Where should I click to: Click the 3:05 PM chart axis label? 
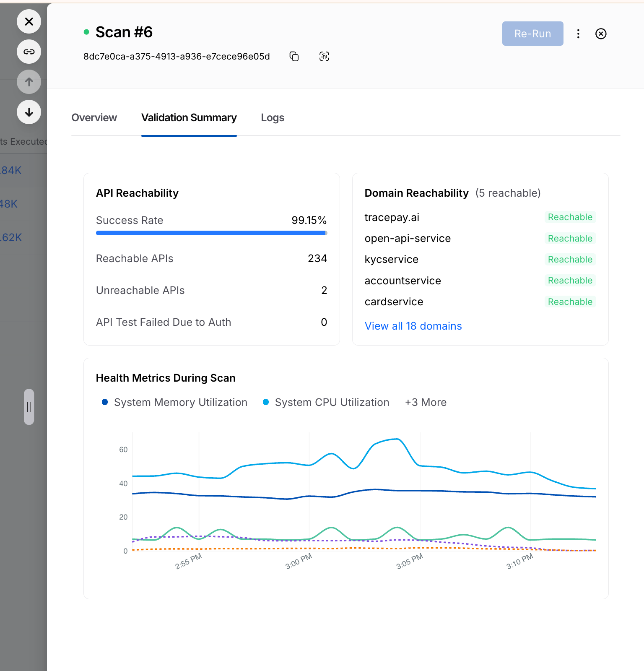coord(409,561)
